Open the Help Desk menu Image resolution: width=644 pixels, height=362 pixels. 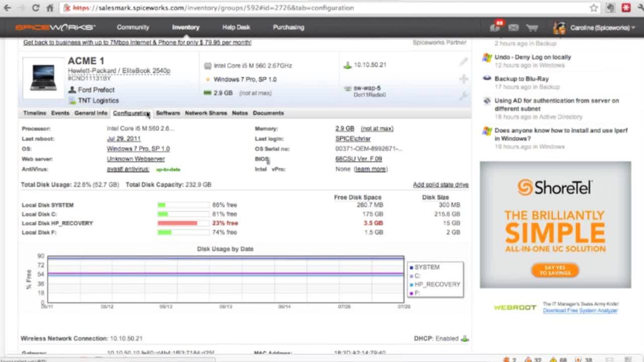tap(236, 27)
